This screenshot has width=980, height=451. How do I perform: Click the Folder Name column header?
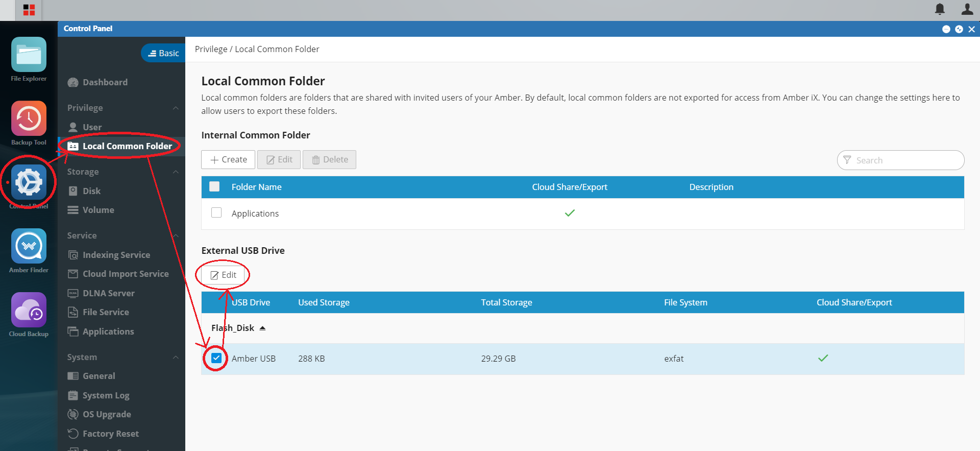256,187
